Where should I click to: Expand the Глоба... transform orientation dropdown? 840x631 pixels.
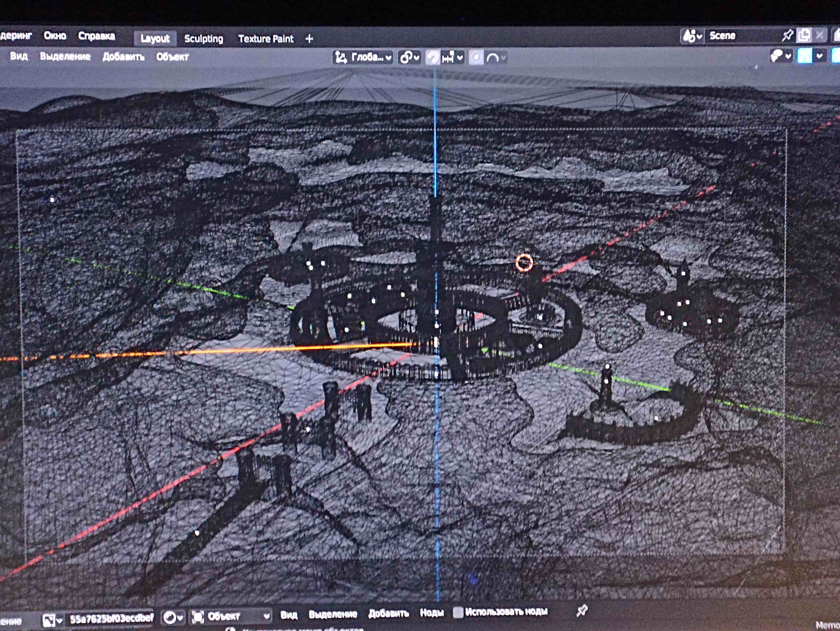[363, 57]
